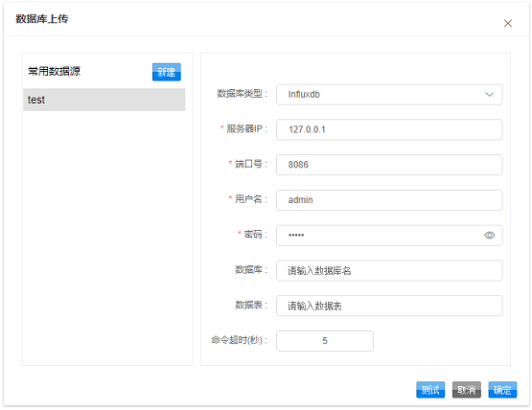The image size is (532, 410).
Task: Click the 用户名 field showing admin
Action: (389, 200)
